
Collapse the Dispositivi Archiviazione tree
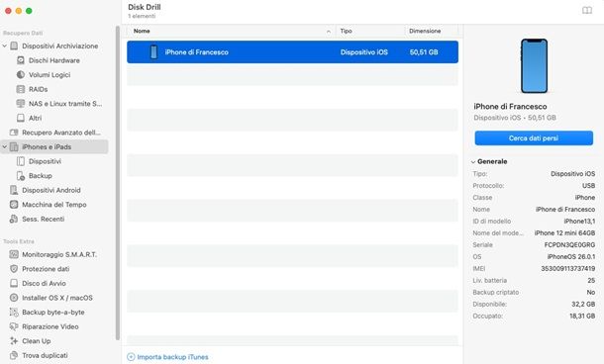(x=5, y=45)
